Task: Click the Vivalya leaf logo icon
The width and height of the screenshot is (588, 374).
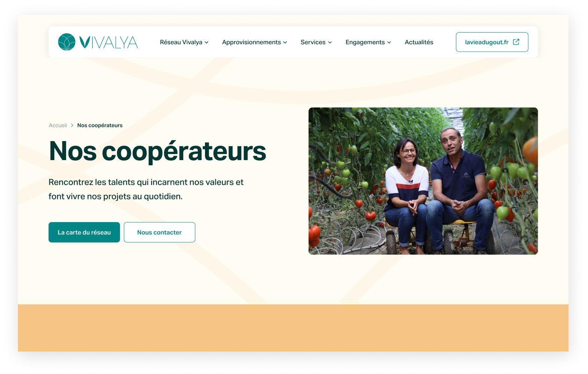Action: click(67, 42)
